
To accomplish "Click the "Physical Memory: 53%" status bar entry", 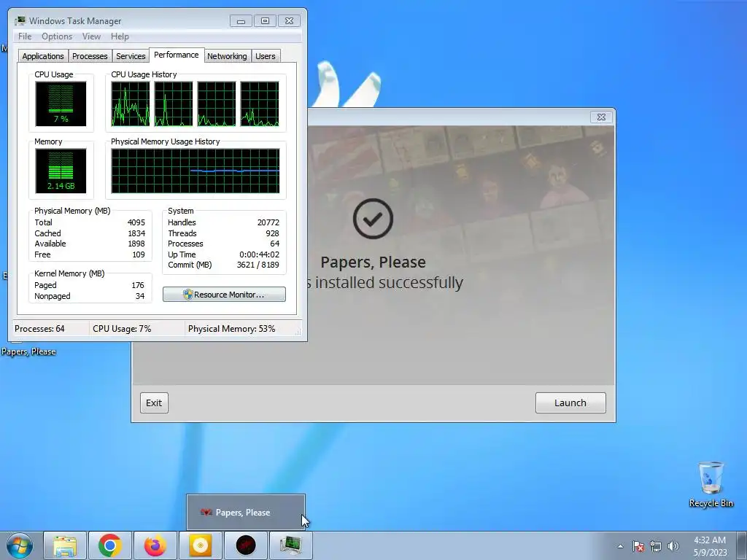I will point(231,329).
